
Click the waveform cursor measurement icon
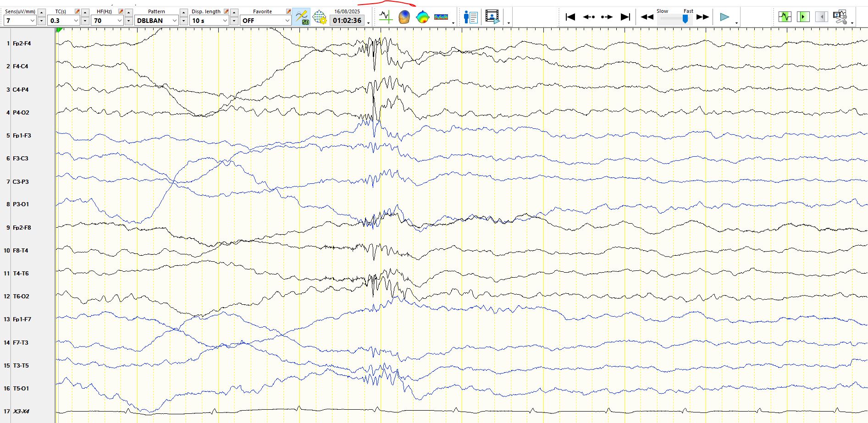click(x=386, y=17)
